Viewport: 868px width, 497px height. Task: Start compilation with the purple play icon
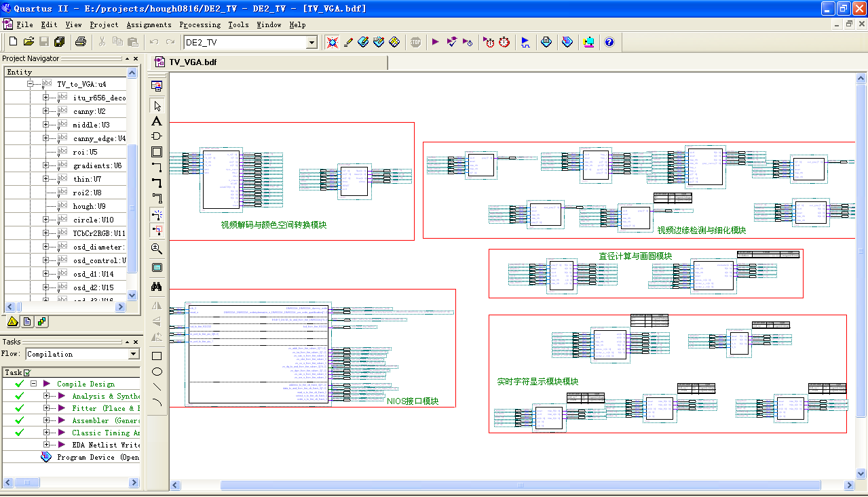tap(436, 42)
